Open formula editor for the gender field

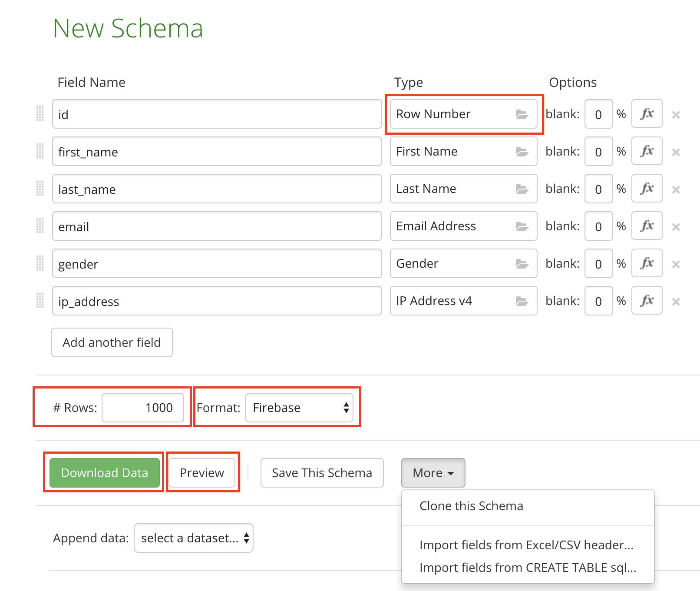click(x=647, y=263)
